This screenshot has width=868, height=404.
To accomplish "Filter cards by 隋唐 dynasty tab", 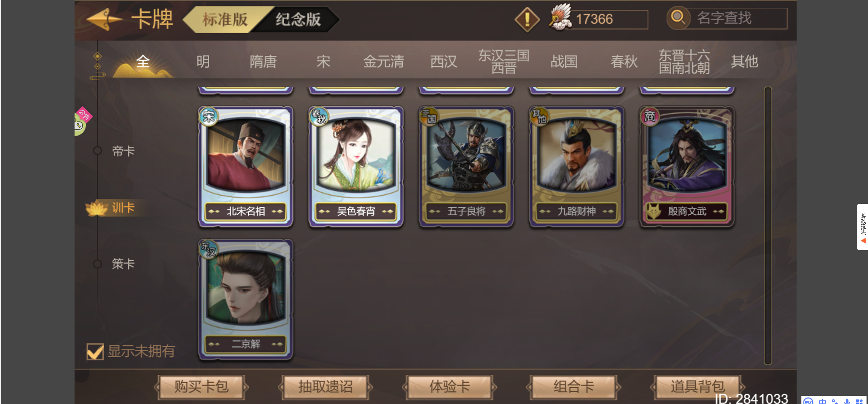I will pyautogui.click(x=263, y=61).
